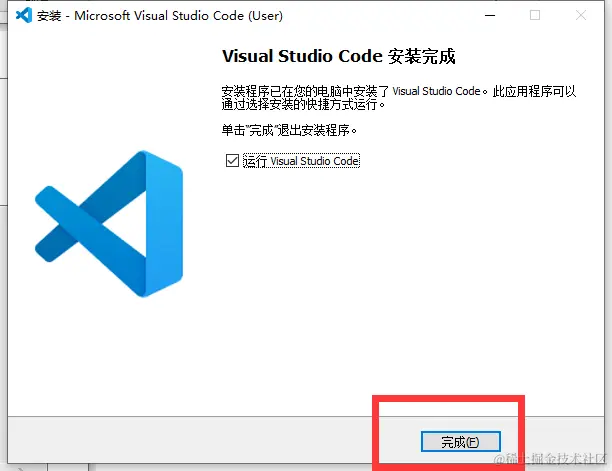Click the label '运行 Visual Studio Code'
The width and height of the screenshot is (612, 471).
(x=301, y=161)
